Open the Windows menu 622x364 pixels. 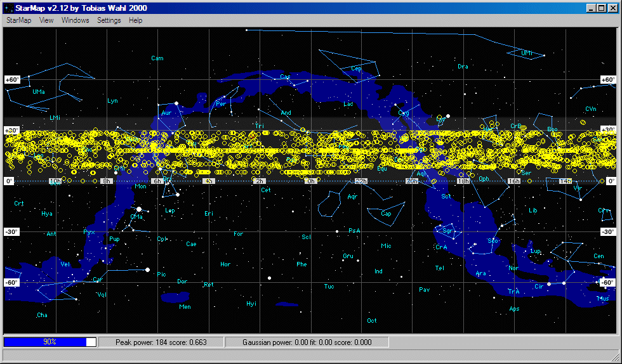(x=75, y=20)
